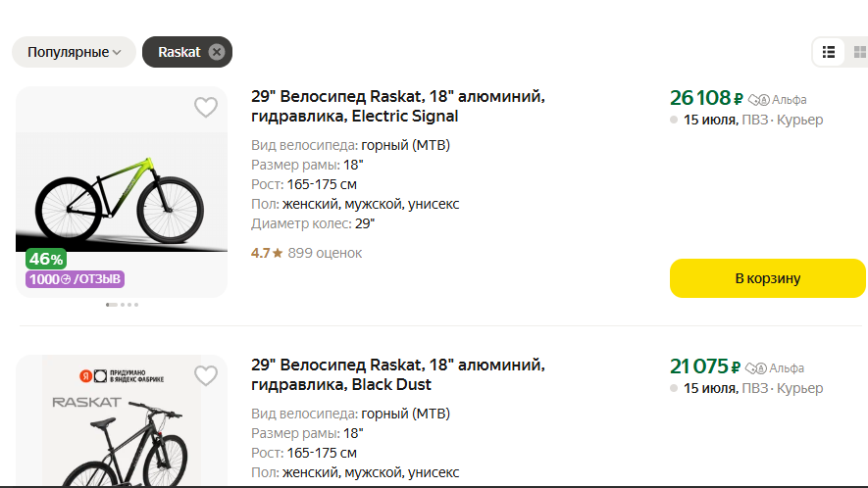
Task: Click the 26 108 ₽ price
Action: [706, 99]
